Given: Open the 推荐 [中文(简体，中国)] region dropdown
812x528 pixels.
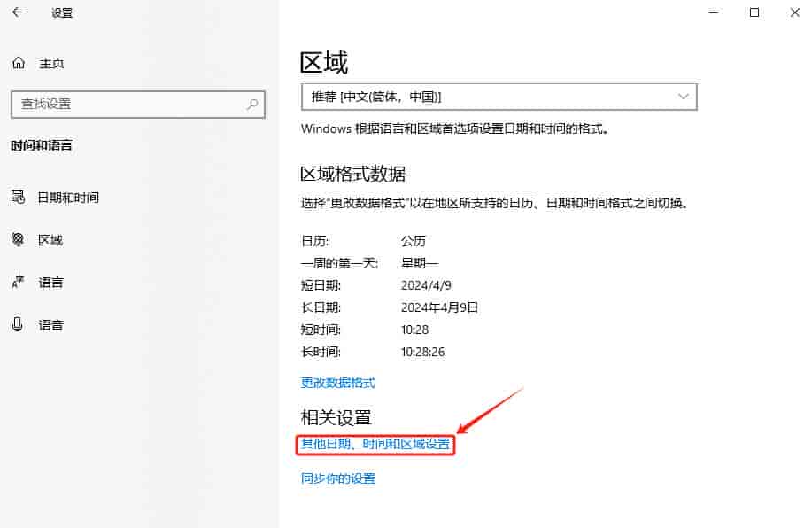Looking at the screenshot, I should (x=499, y=97).
